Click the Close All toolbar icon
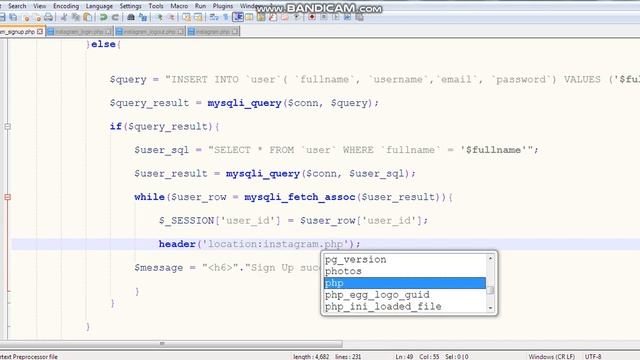Image resolution: width=640 pixels, height=360 pixels. [38, 17]
